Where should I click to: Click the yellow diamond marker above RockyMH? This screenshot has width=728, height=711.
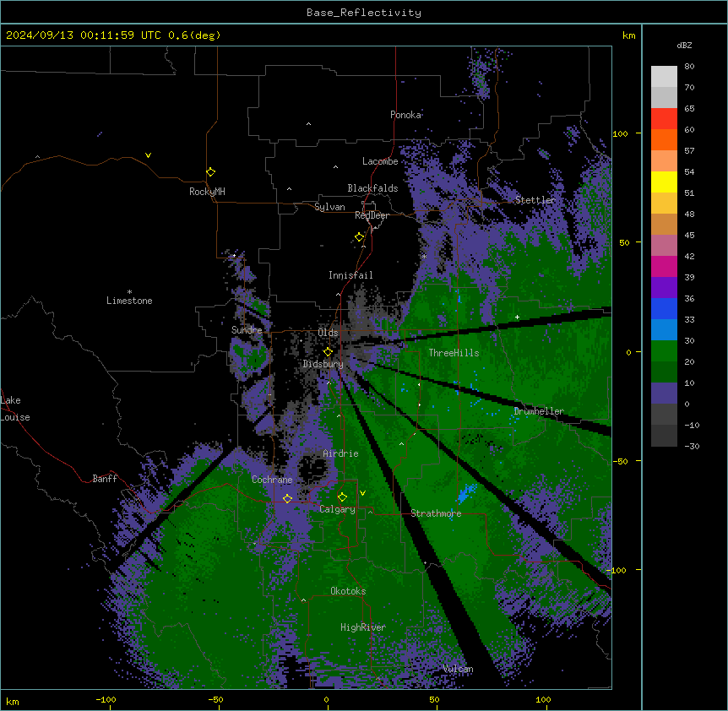[x=210, y=172]
